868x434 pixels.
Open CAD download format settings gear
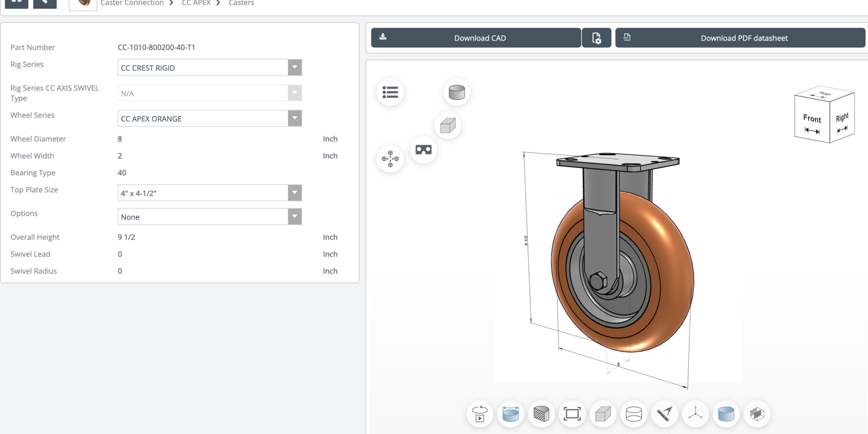pos(597,38)
